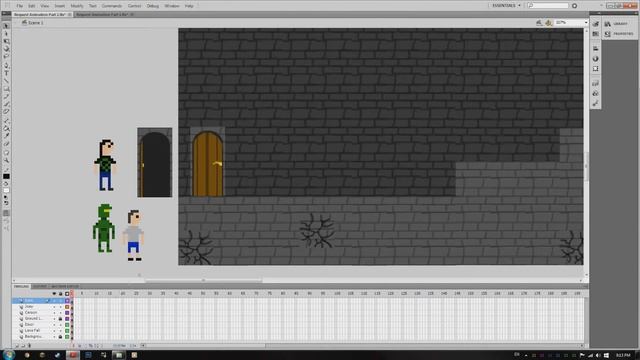This screenshot has width=640, height=360.
Task: Switch to the Output tab
Action: coord(40,287)
